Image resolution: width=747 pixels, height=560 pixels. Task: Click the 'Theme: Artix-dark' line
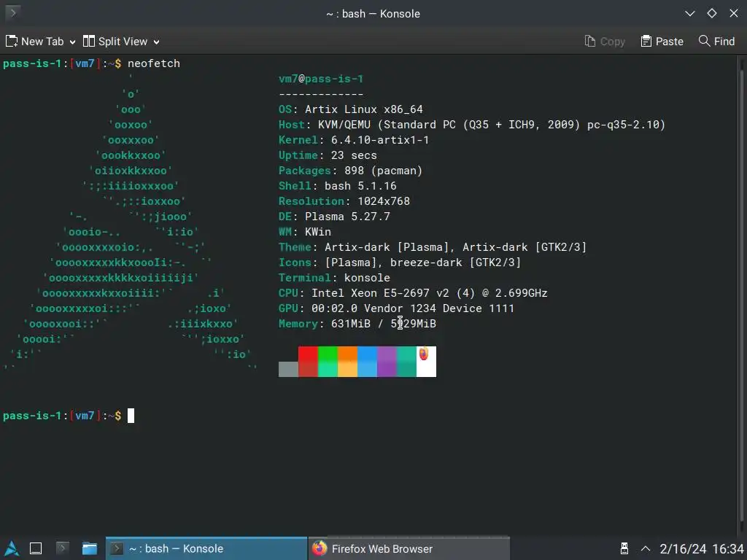coord(433,246)
